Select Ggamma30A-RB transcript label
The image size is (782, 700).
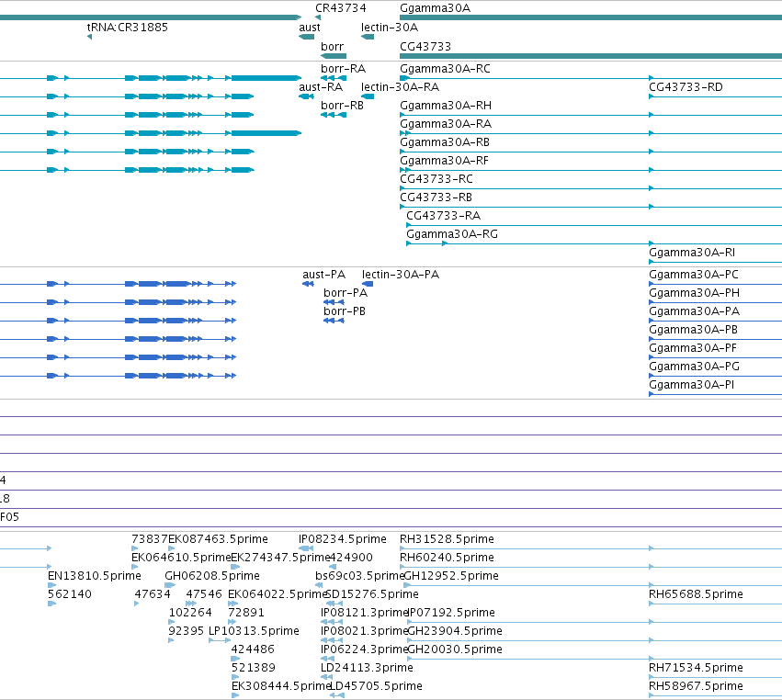[x=445, y=142]
